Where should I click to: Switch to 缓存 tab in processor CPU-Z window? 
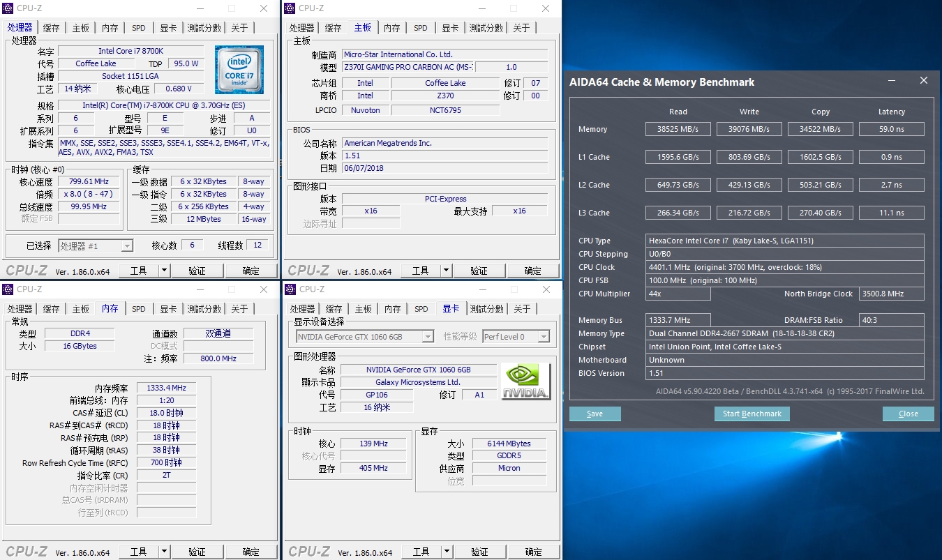pyautogui.click(x=52, y=28)
